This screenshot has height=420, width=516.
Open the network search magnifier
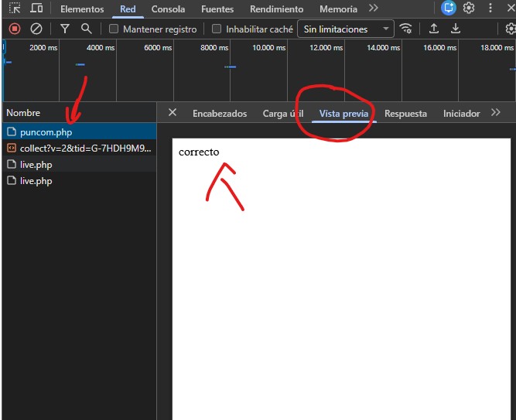point(87,29)
